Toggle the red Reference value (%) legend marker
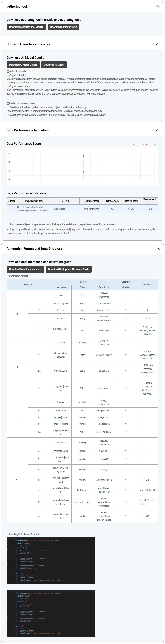Viewport: 165px width, 644px height. 146,145
